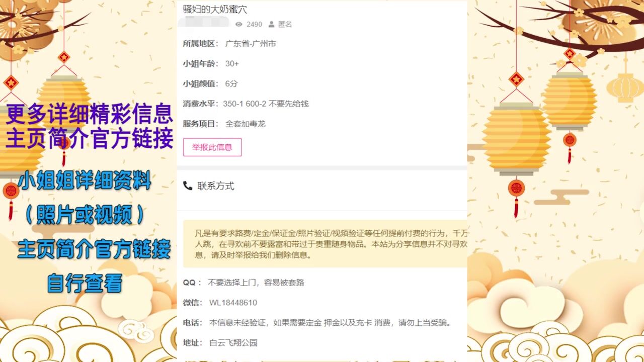The width and height of the screenshot is (644, 362).
Task: Click the blue 小姐姐详细资料 banner text
Action: tap(85, 180)
